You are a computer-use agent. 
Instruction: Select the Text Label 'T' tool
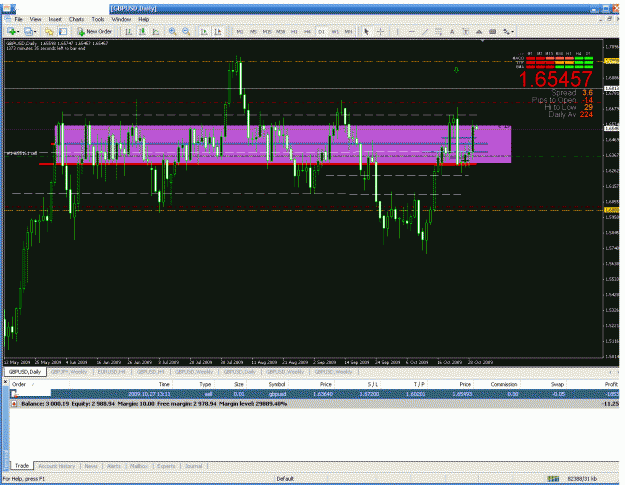465,31
